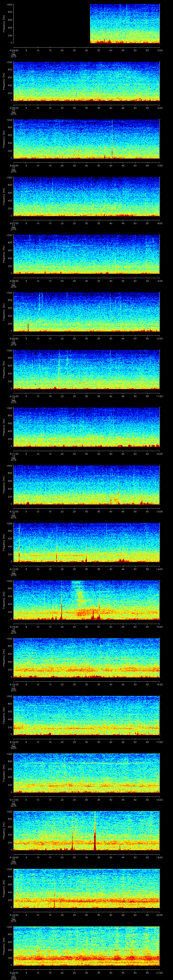Click the spike cluster near 42 seconds in the 6:12:00 panel

(116, 499)
